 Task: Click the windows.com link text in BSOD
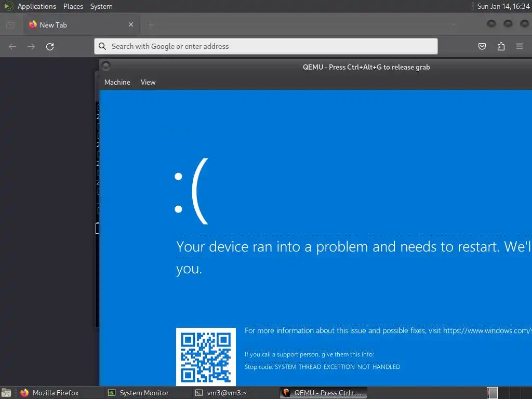487,330
